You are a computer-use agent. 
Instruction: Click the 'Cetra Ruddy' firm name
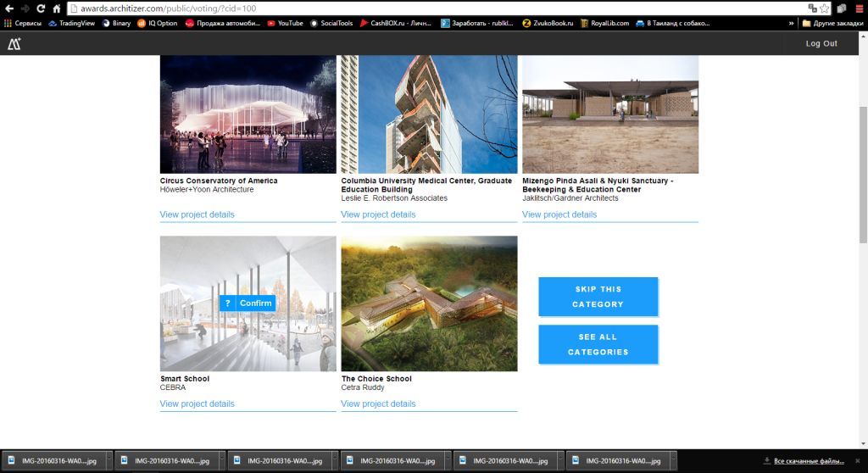click(x=363, y=387)
